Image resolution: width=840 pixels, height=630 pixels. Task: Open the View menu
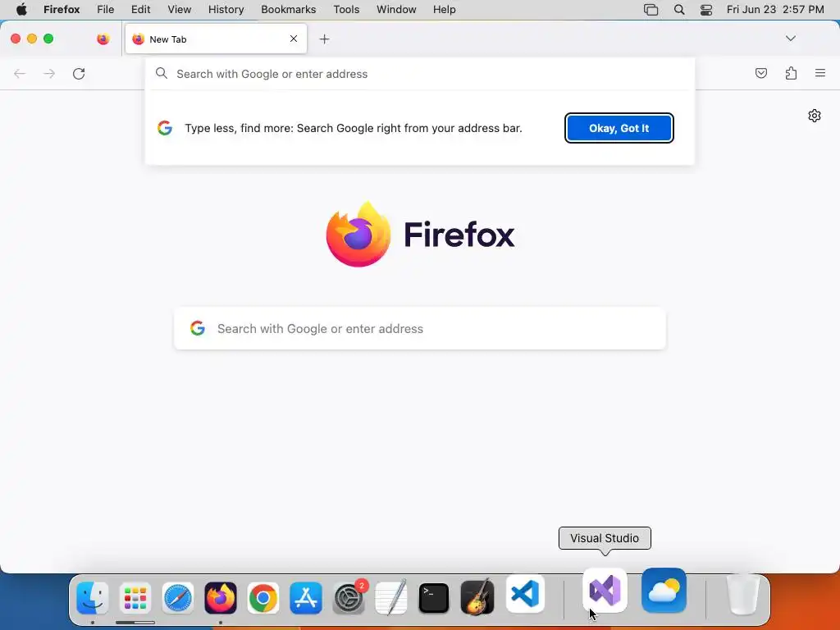(x=179, y=10)
